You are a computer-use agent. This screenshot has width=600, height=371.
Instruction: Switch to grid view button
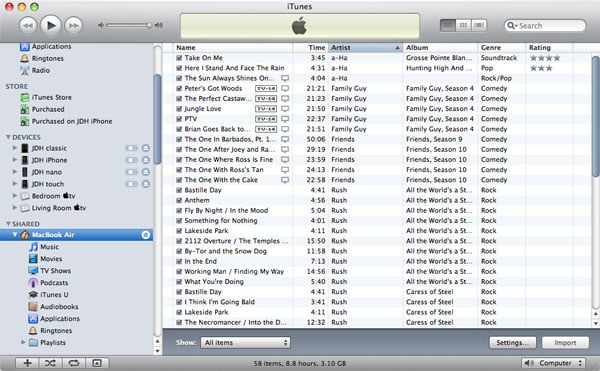coord(463,25)
